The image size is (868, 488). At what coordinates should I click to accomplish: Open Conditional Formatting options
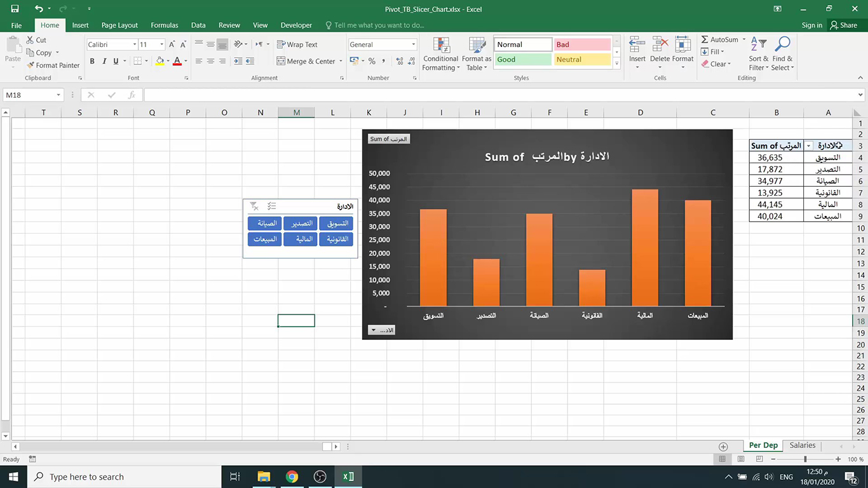(440, 53)
